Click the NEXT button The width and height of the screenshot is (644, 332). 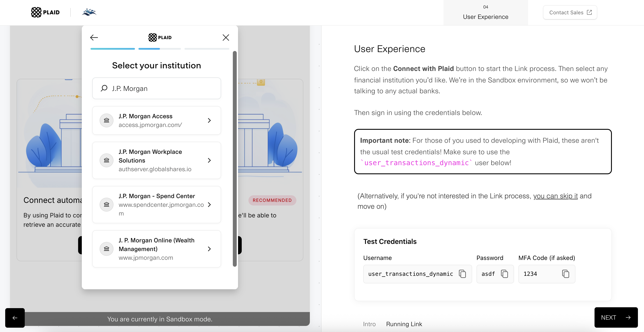tap(616, 317)
